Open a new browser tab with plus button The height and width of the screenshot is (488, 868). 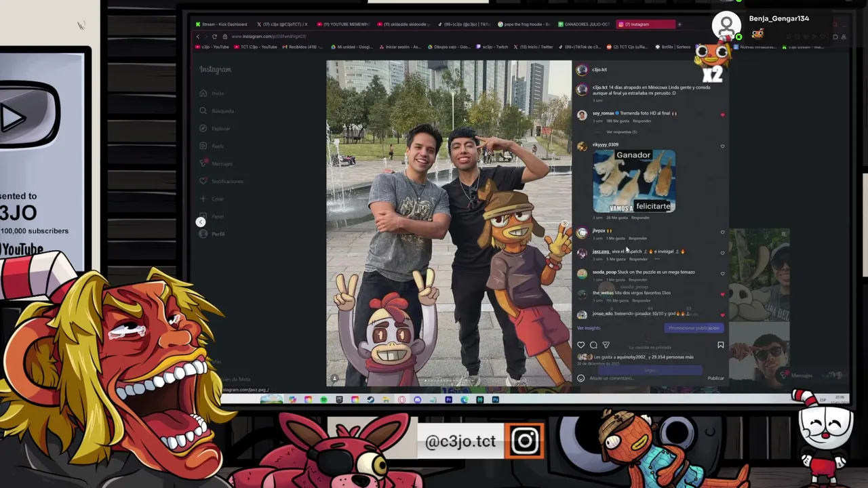680,24
